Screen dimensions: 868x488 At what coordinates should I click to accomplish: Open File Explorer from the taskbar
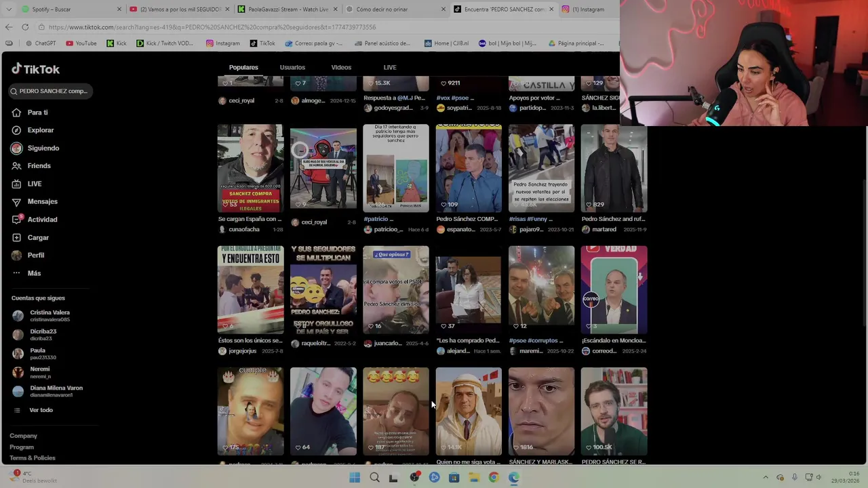474,478
